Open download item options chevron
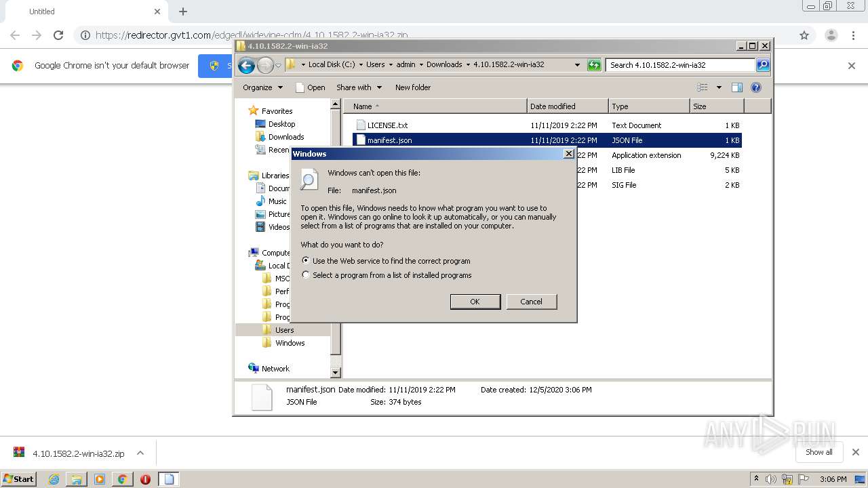 tap(140, 453)
